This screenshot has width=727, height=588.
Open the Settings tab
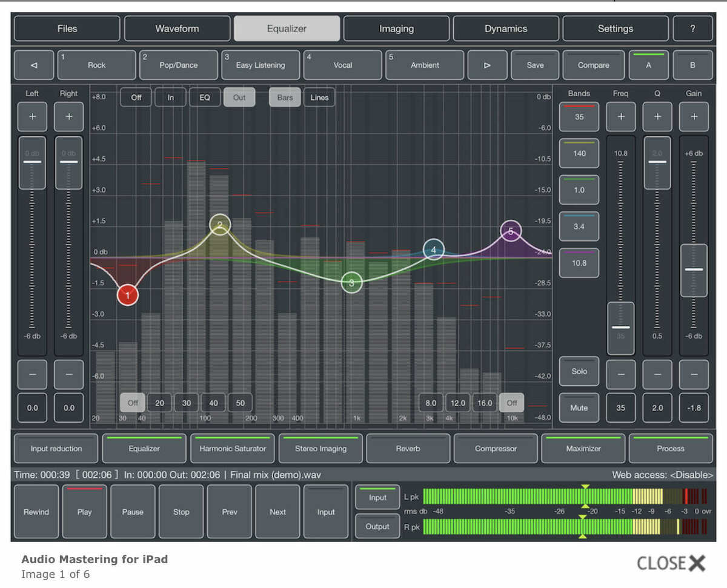616,28
